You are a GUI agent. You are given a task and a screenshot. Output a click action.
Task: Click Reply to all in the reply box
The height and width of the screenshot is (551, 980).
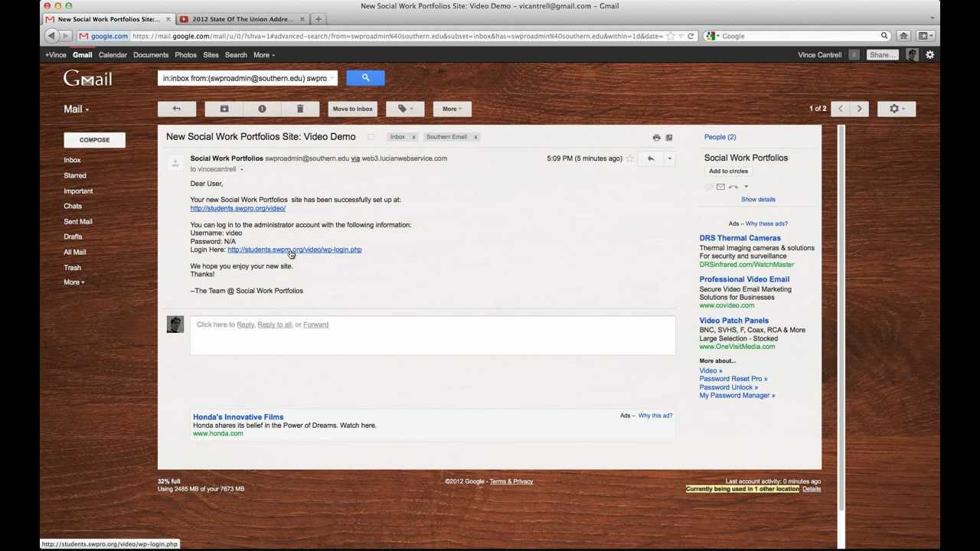[x=274, y=324]
